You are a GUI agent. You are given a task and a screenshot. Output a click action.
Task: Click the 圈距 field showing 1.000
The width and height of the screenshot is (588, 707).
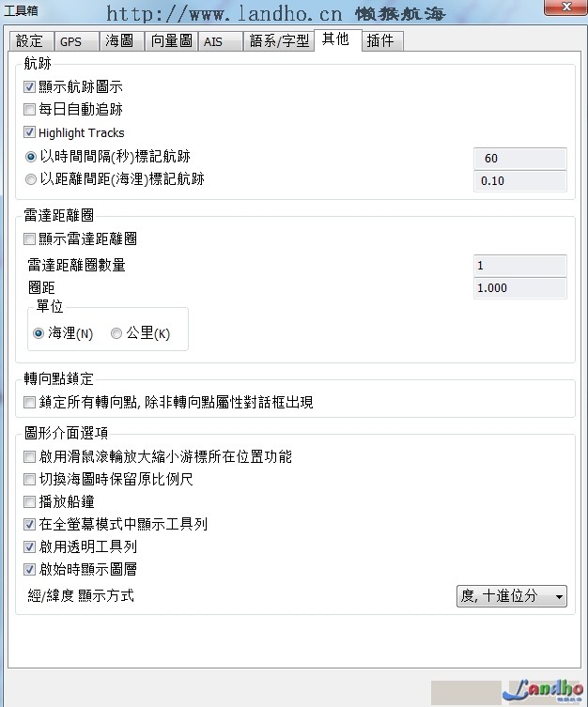tap(519, 288)
